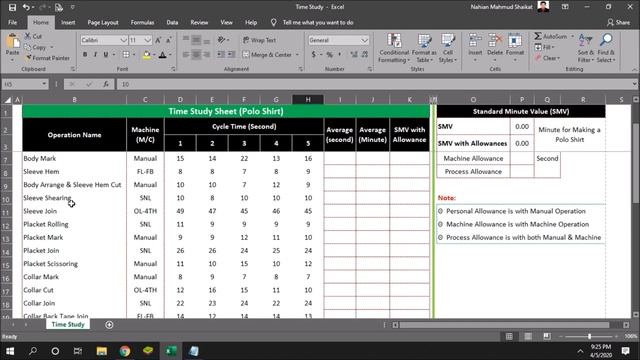Switch to Page Break Preview icon
This screenshot has height=360, width=640.
[547, 336]
